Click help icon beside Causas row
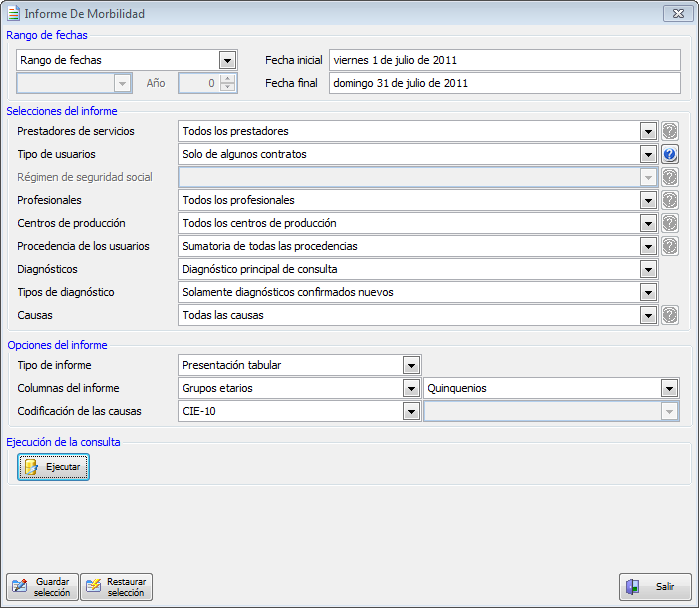 670,315
